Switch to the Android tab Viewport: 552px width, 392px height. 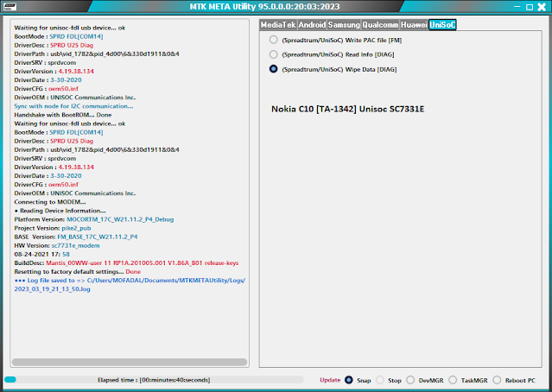click(312, 25)
